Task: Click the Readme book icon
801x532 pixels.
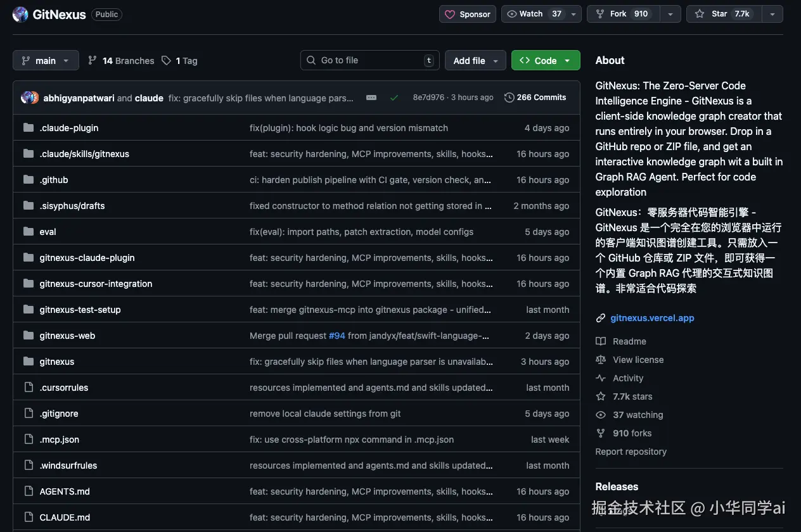Action: point(601,341)
